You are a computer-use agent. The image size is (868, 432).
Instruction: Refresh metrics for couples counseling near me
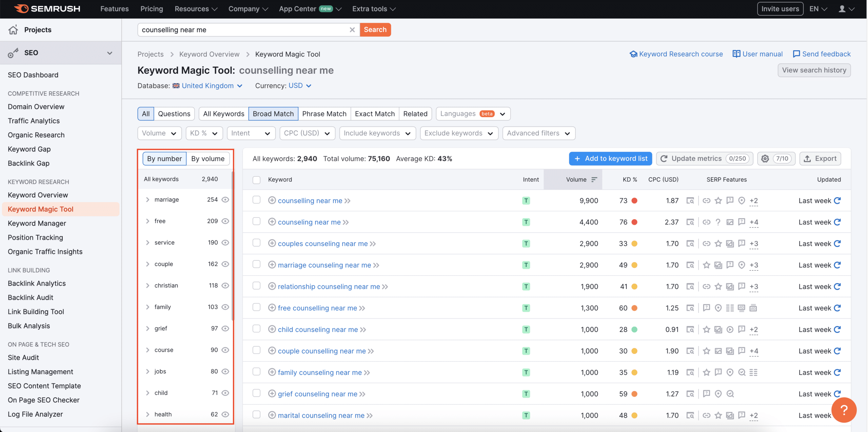[837, 244]
